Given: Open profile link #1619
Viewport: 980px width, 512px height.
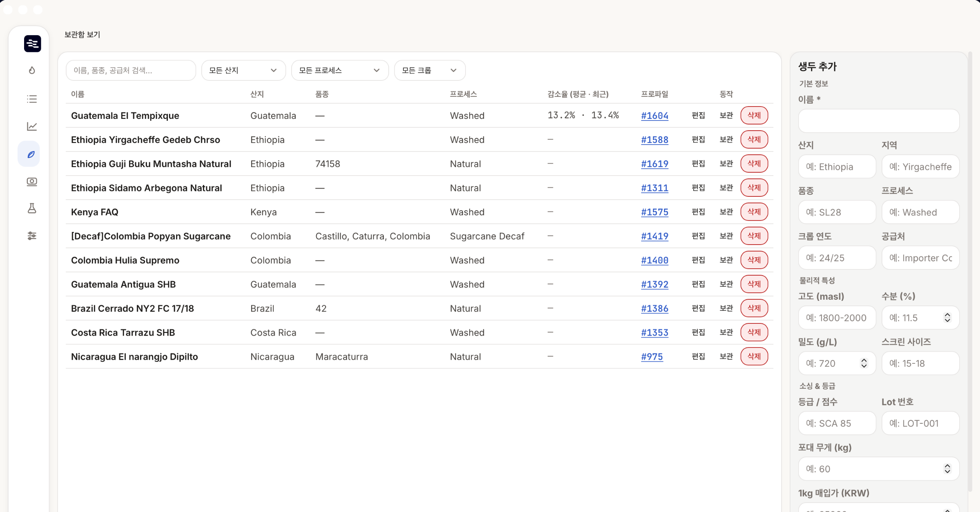Looking at the screenshot, I should tap(655, 164).
